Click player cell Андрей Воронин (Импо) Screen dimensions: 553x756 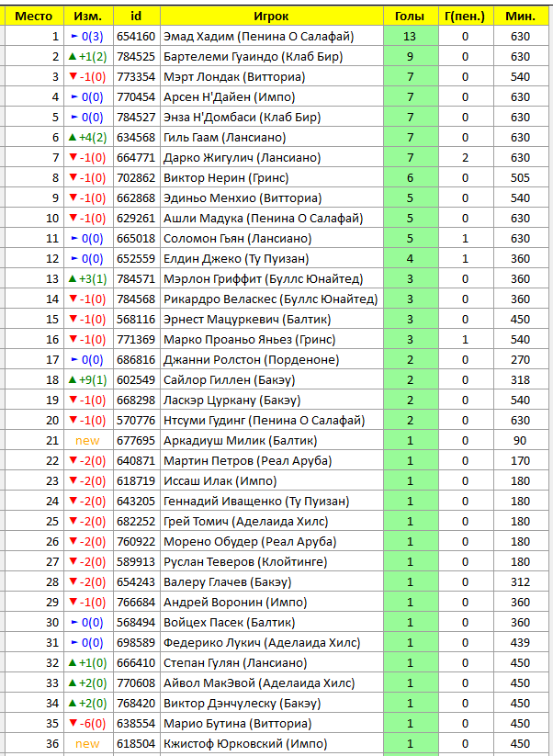pos(271,604)
